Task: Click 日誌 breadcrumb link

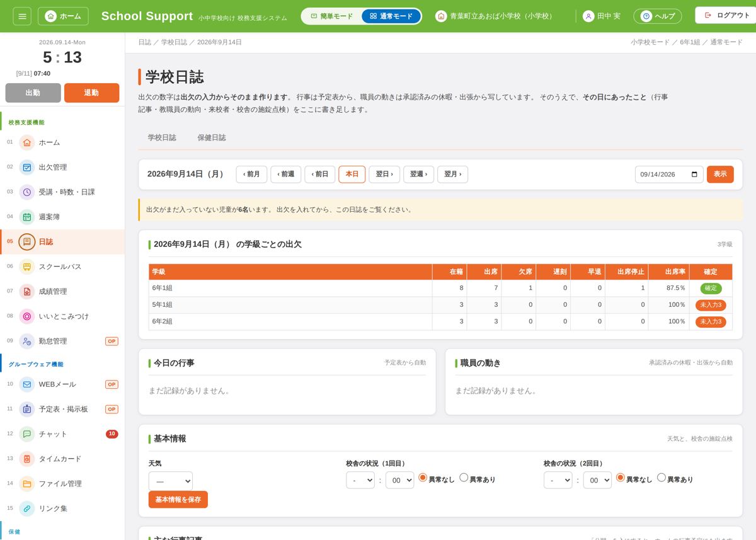Action: (145, 42)
